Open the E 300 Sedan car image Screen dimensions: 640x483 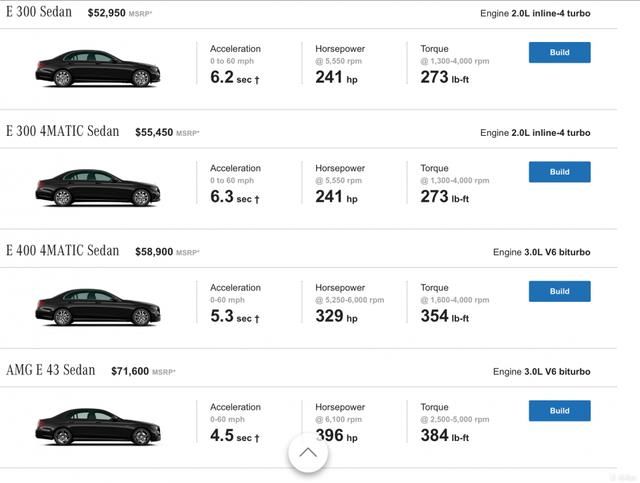click(x=98, y=69)
